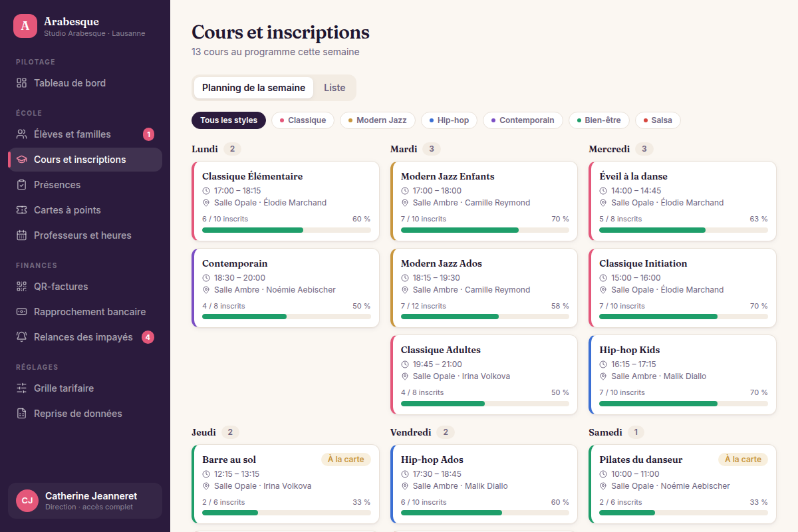Click the Présences clipboard icon

pos(21,185)
